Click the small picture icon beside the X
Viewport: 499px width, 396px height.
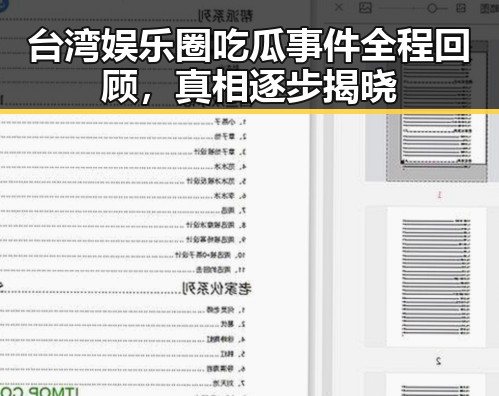[365, 8]
